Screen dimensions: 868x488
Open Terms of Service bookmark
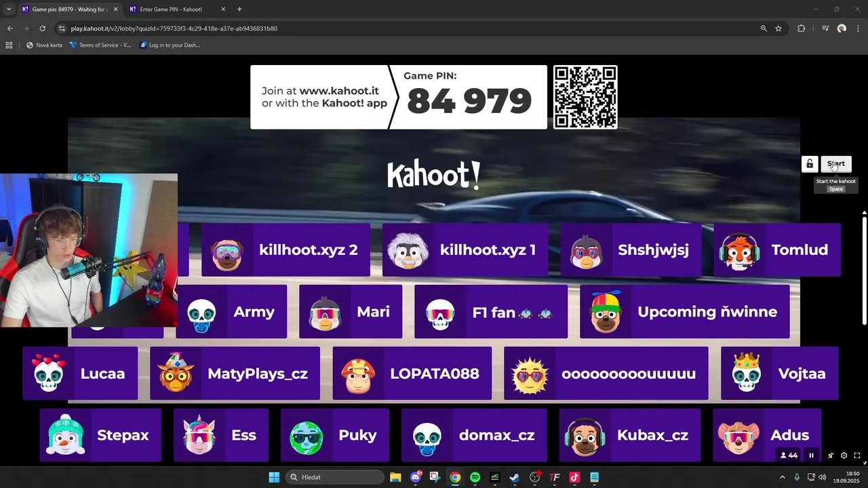tap(101, 45)
